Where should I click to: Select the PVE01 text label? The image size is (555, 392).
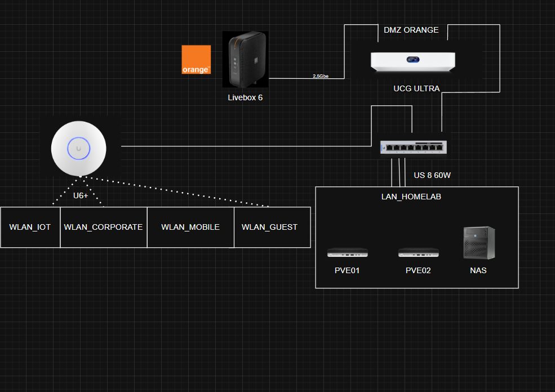coord(347,271)
